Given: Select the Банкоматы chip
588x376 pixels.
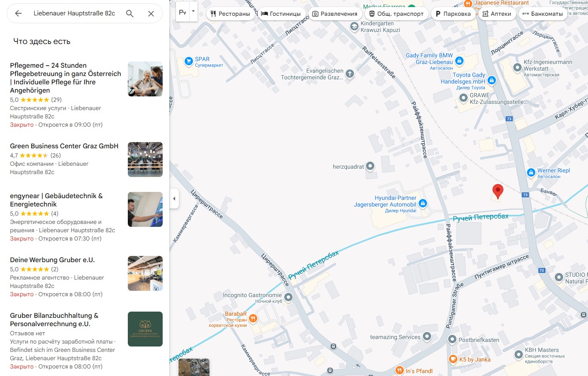Looking at the screenshot, I should (x=542, y=14).
